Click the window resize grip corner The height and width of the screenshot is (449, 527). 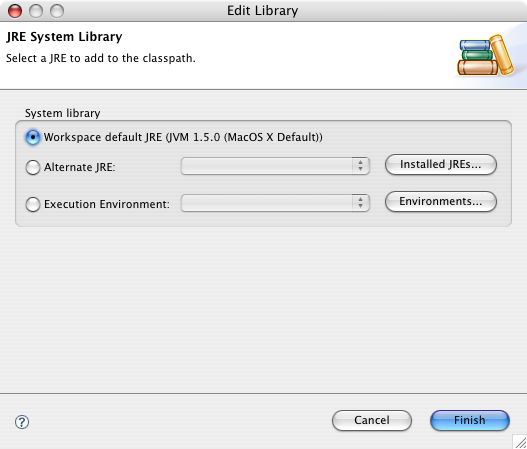(x=520, y=442)
